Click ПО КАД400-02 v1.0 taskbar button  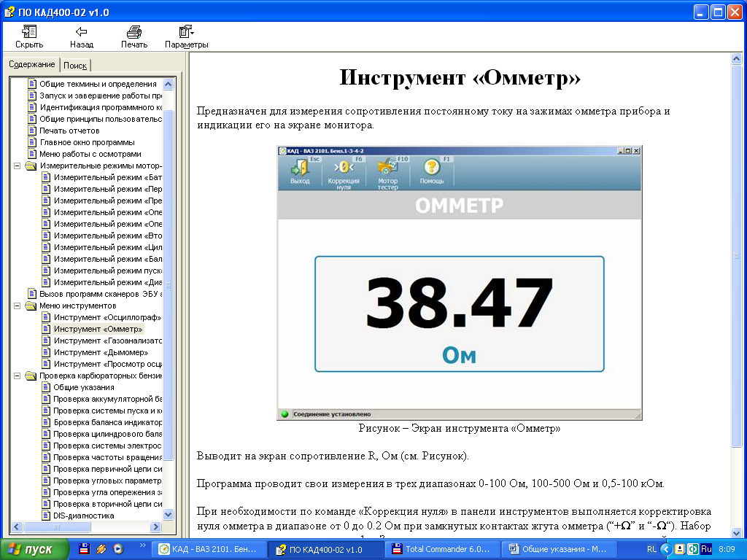(325, 550)
